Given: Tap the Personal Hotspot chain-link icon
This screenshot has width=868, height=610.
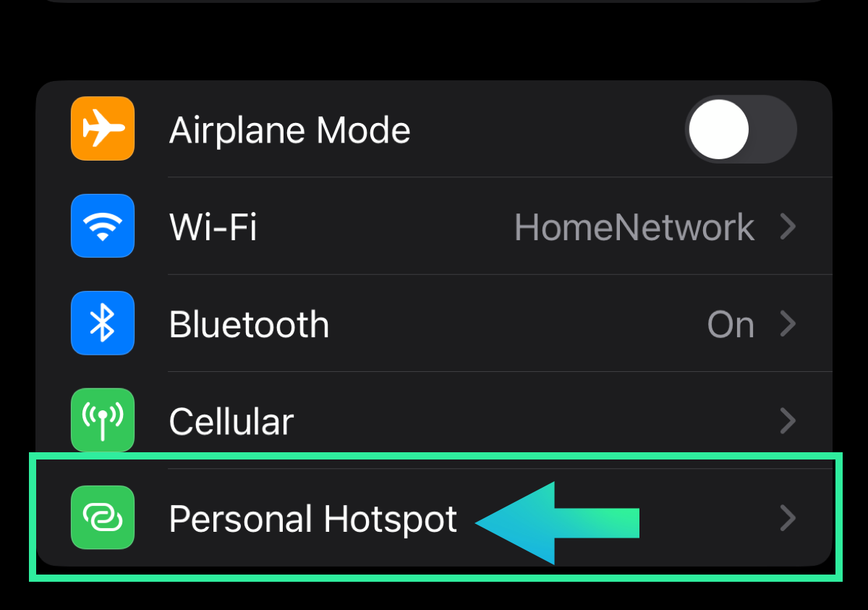Looking at the screenshot, I should click(x=103, y=517).
